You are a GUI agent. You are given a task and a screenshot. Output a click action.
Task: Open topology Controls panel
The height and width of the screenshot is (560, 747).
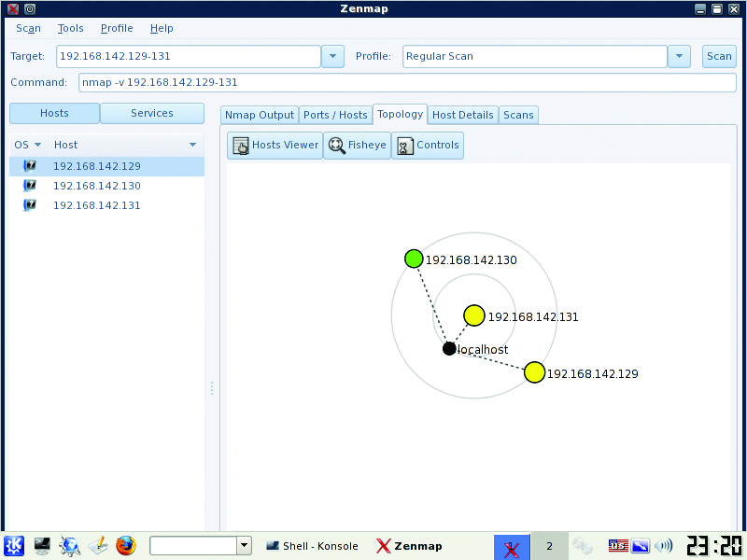pyautogui.click(x=428, y=146)
